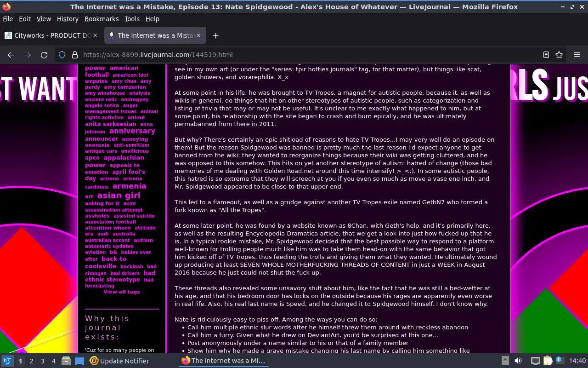The height and width of the screenshot is (368, 588).
Task: Open the Update Notifier taskbar entry
Action: [119, 361]
